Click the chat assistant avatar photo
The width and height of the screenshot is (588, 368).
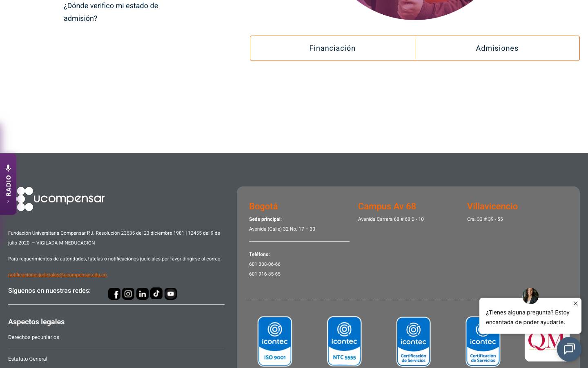click(x=530, y=296)
